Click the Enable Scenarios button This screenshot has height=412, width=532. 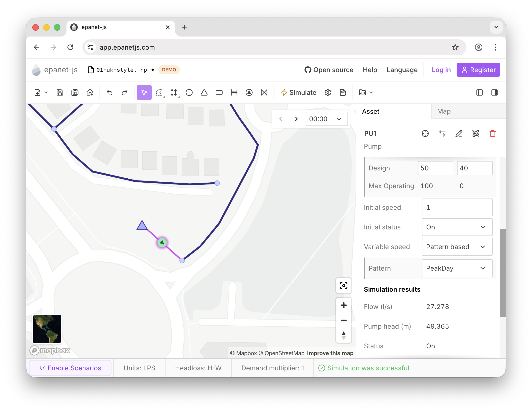click(x=70, y=368)
